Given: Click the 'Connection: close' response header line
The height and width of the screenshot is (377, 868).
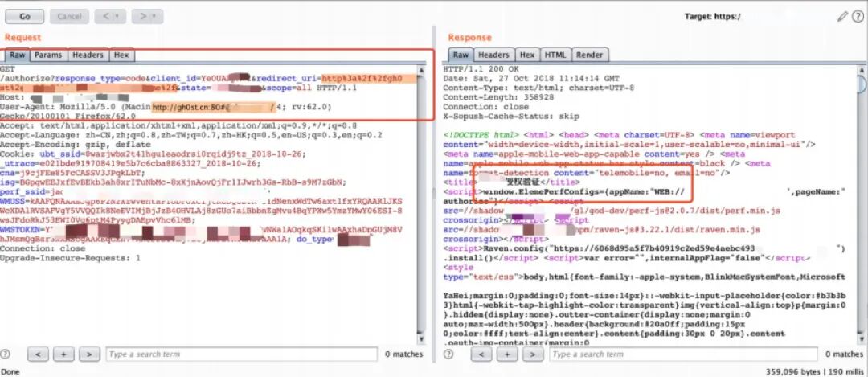Looking at the screenshot, I should click(486, 107).
